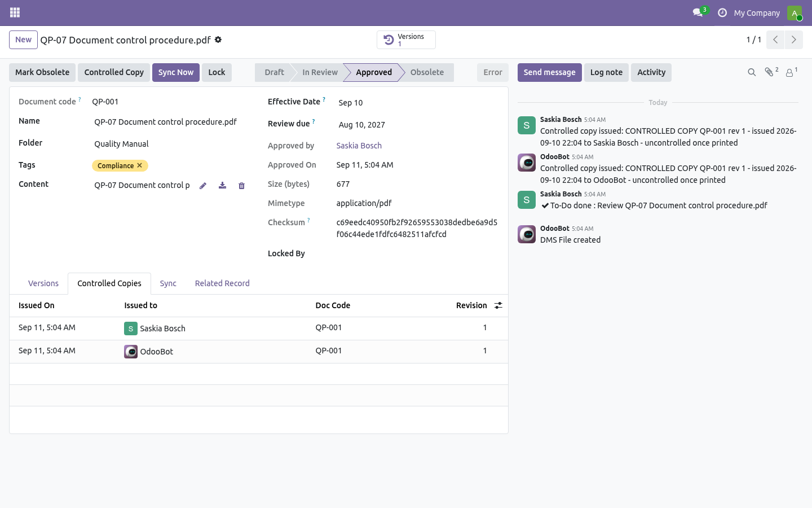Go to previous record arrow
This screenshot has width=812, height=508.
pos(775,40)
